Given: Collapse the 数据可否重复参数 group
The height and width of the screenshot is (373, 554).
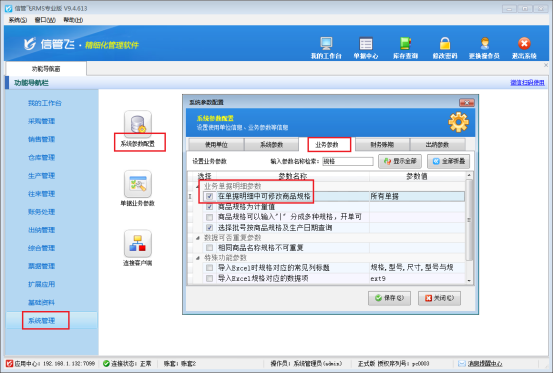Looking at the screenshot, I should tap(198, 238).
